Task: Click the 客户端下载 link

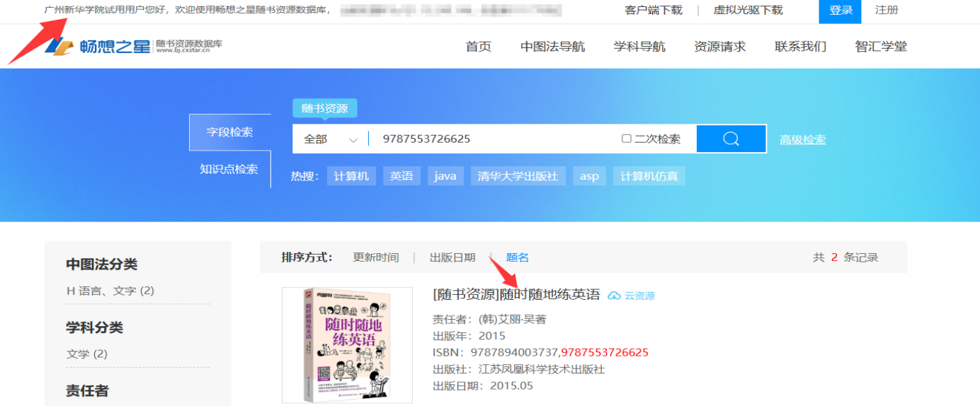Action: (653, 10)
